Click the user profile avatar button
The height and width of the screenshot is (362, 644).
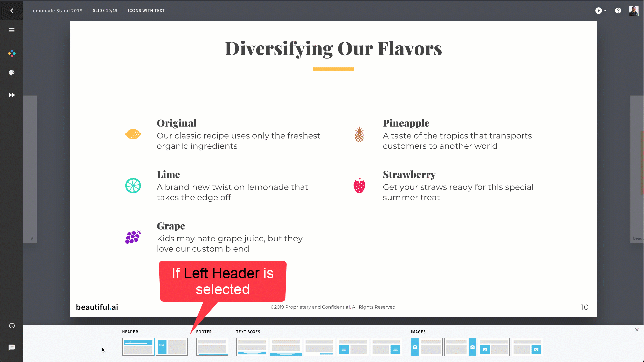pos(633,11)
